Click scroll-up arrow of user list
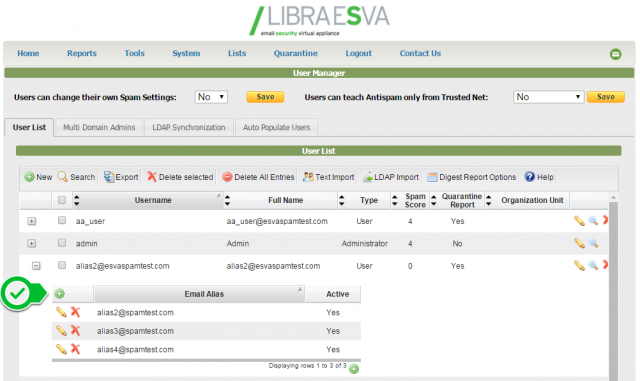Image resolution: width=640 pixels, height=381 pixels. pos(613,197)
